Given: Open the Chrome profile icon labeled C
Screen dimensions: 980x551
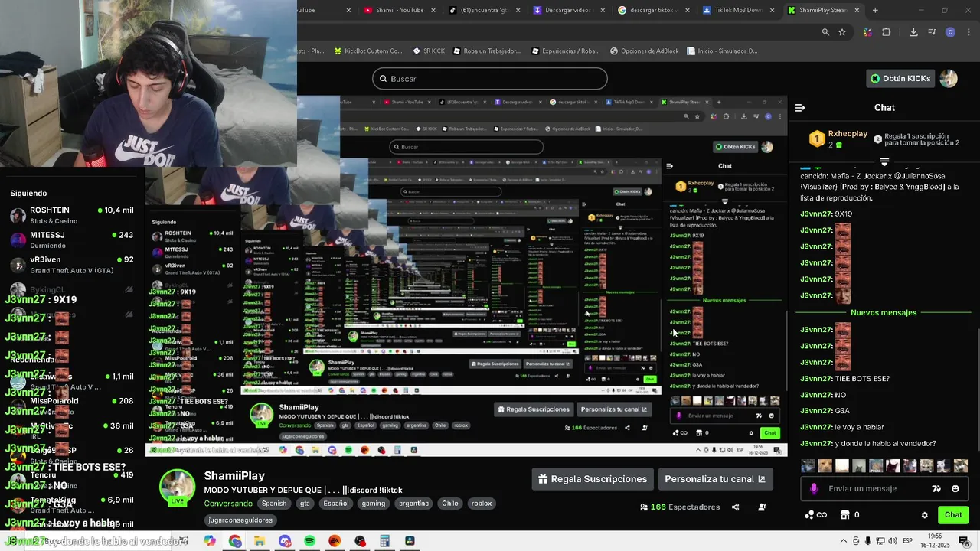Looking at the screenshot, I should pyautogui.click(x=950, y=32).
